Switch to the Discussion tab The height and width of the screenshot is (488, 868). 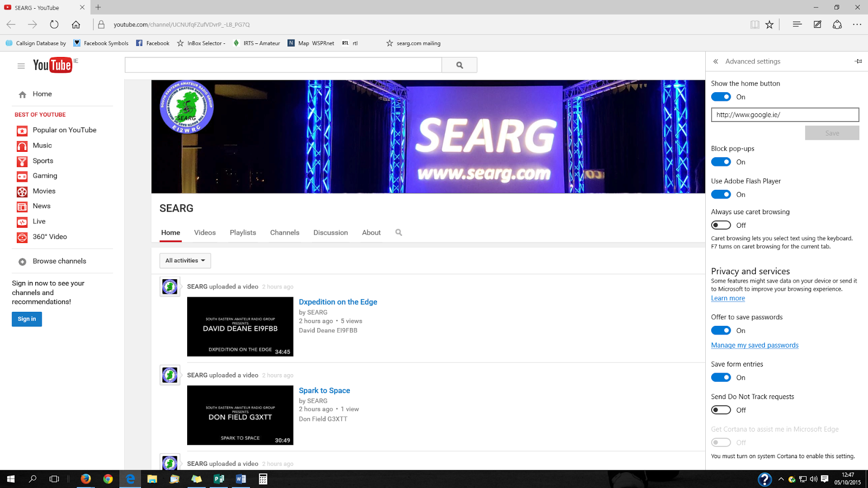330,233
